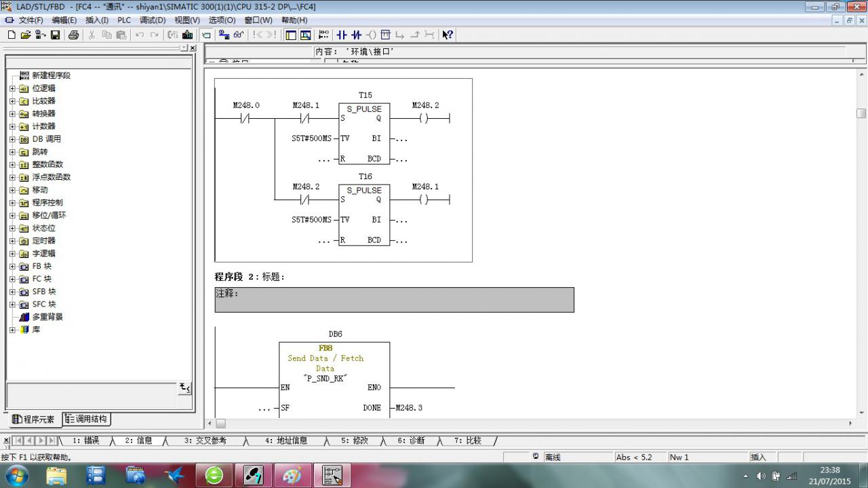This screenshot has width=868, height=488.
Task: Click the 注释 comment field of network 2
Action: pos(394,299)
